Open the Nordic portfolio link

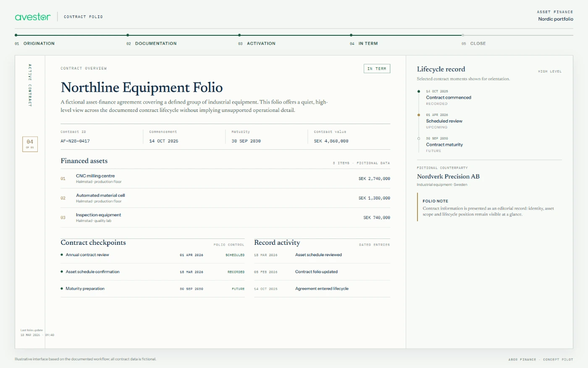(556, 19)
